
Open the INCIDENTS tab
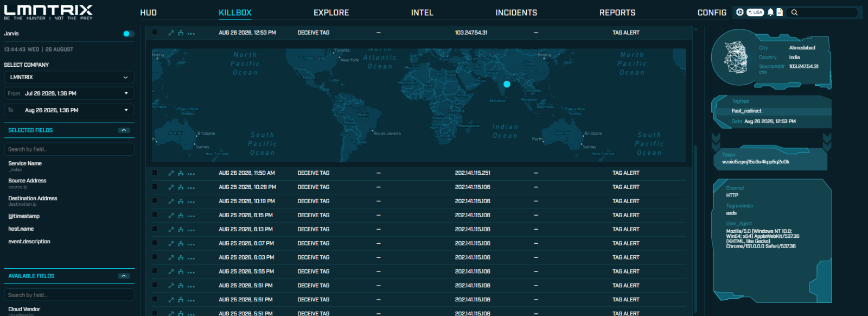click(516, 12)
